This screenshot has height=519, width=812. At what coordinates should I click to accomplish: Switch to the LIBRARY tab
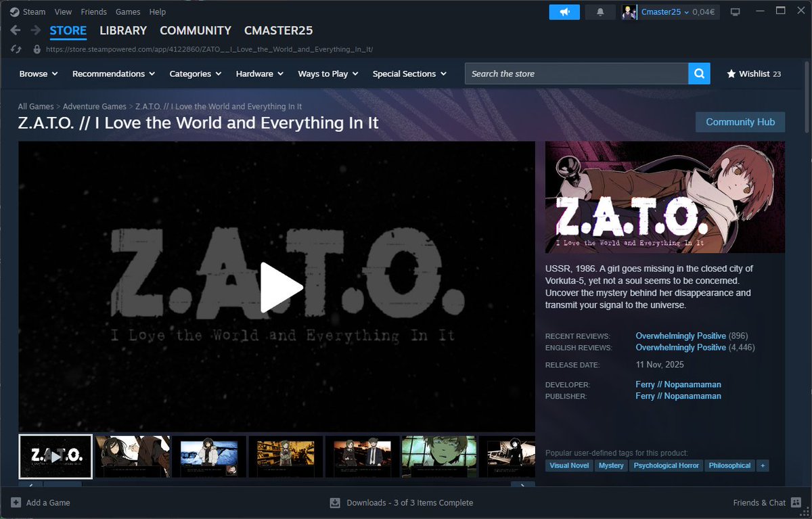123,30
